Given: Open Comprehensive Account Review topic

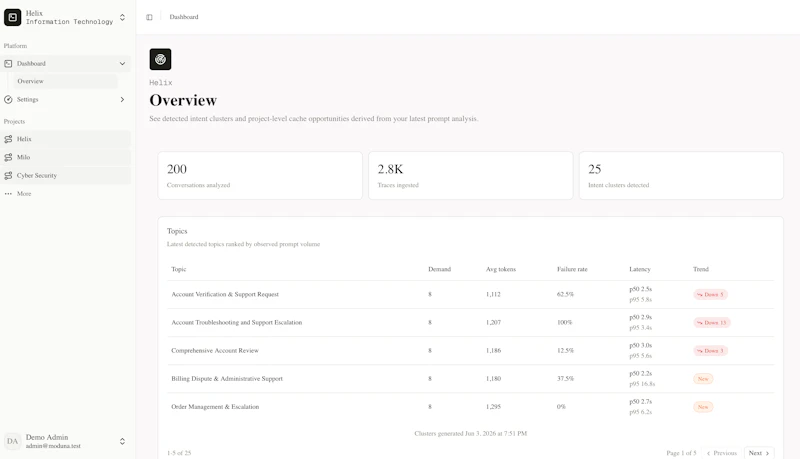Looking at the screenshot, I should tap(215, 350).
